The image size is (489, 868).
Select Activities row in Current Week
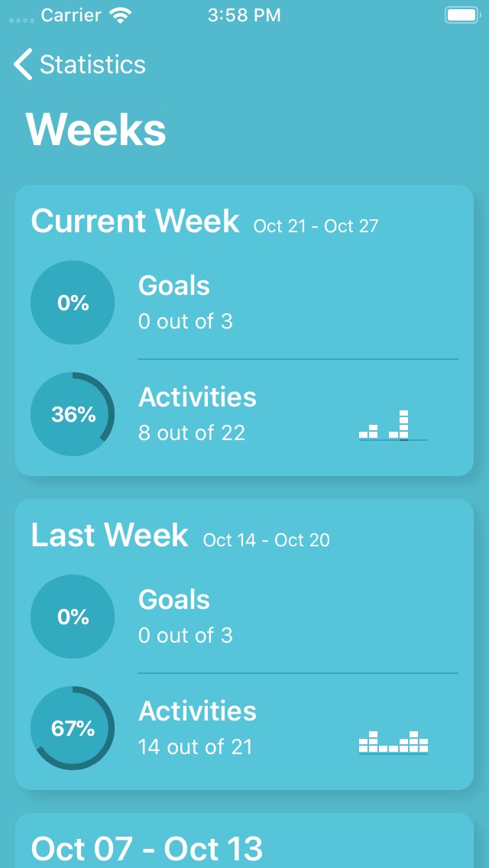298,414
